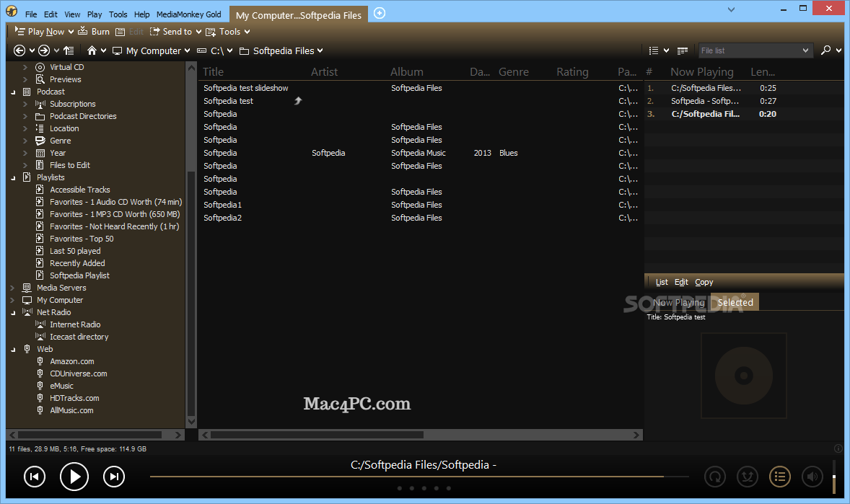
Task: Click the info icon above the volume slider
Action: (x=838, y=448)
